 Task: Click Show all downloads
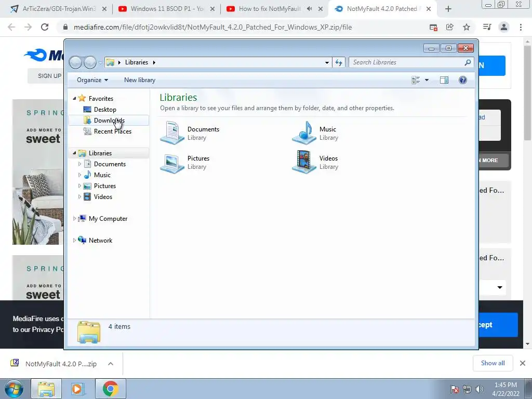[493, 363]
